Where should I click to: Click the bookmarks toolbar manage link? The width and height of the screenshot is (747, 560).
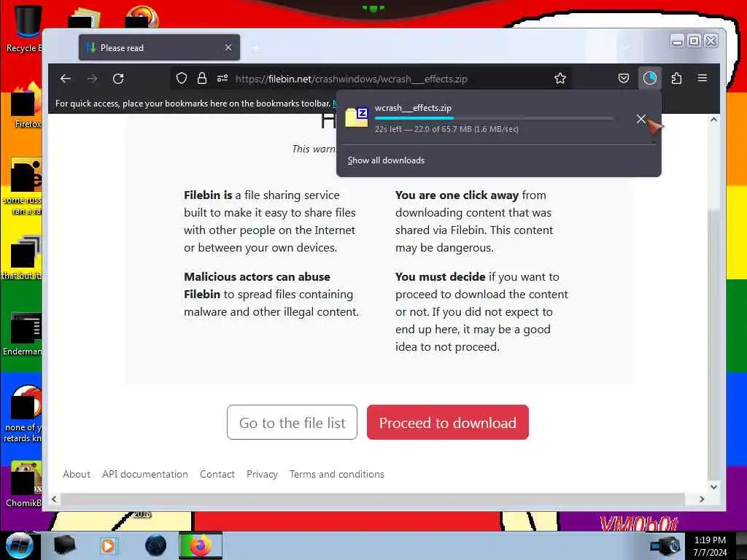click(335, 104)
